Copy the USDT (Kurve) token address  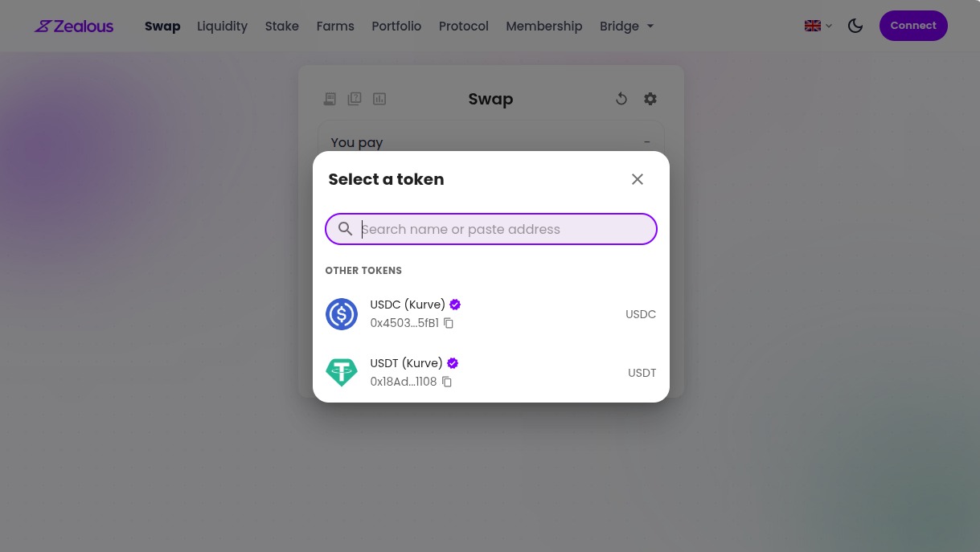click(447, 382)
